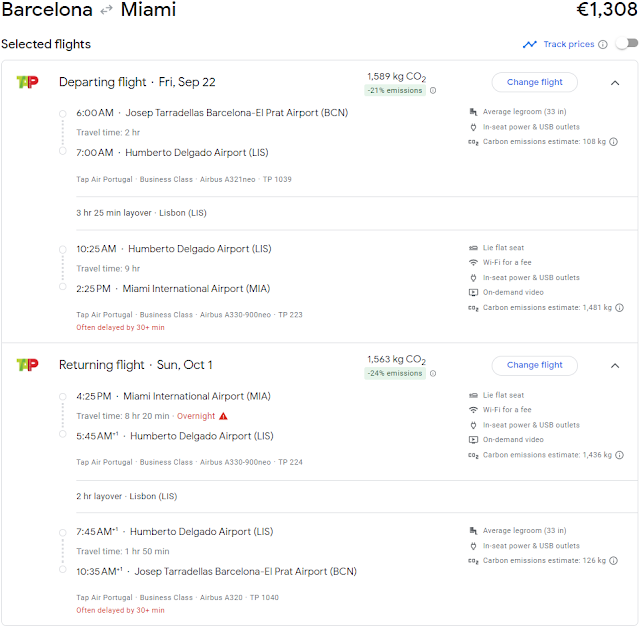This screenshot has height=628, width=639.
Task: Click the Returning flight Sun, Oct 1 header
Action: pyautogui.click(x=135, y=365)
